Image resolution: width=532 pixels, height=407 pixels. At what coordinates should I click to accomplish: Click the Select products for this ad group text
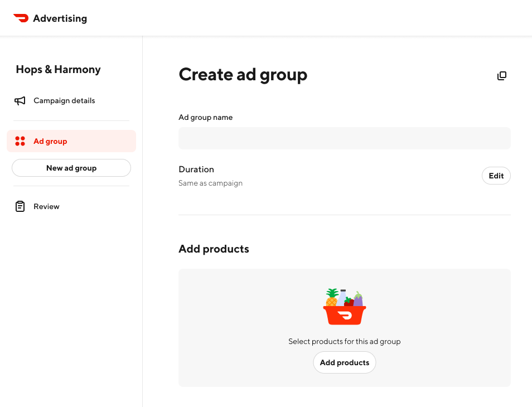[x=344, y=341]
